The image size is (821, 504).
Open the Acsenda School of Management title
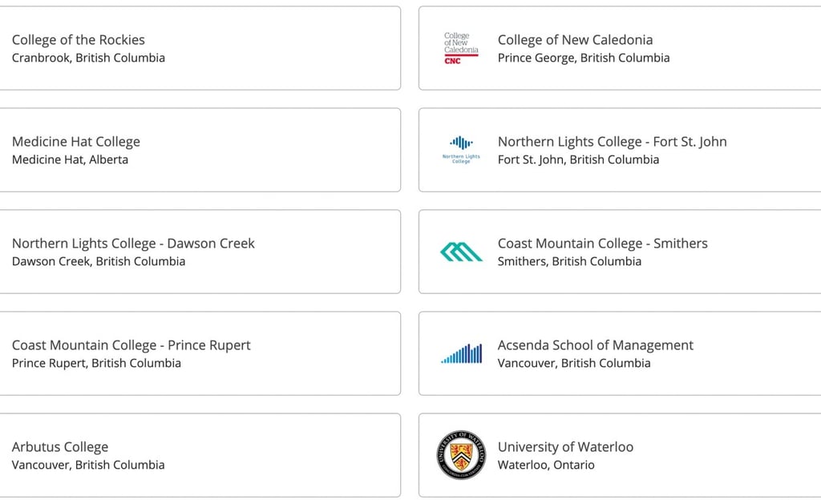click(x=596, y=345)
